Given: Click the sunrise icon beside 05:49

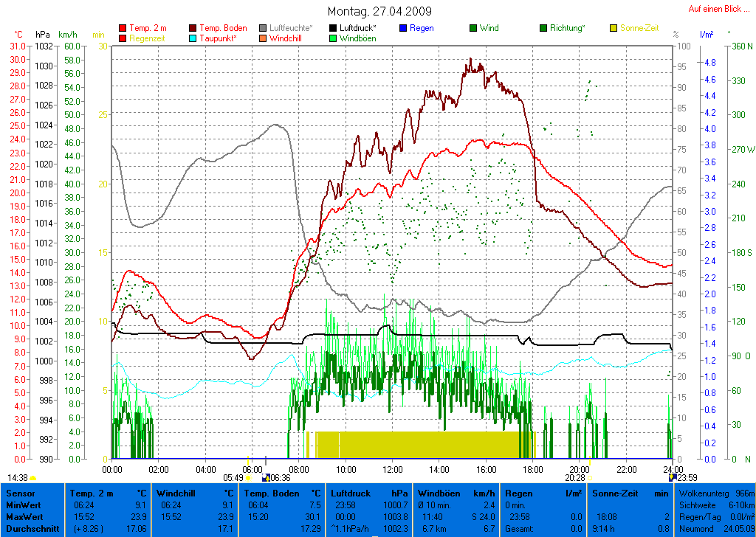Looking at the screenshot, I should point(248,478).
